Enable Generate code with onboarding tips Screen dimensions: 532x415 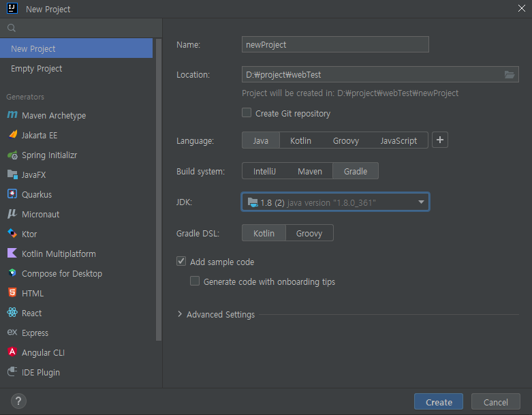coord(195,281)
